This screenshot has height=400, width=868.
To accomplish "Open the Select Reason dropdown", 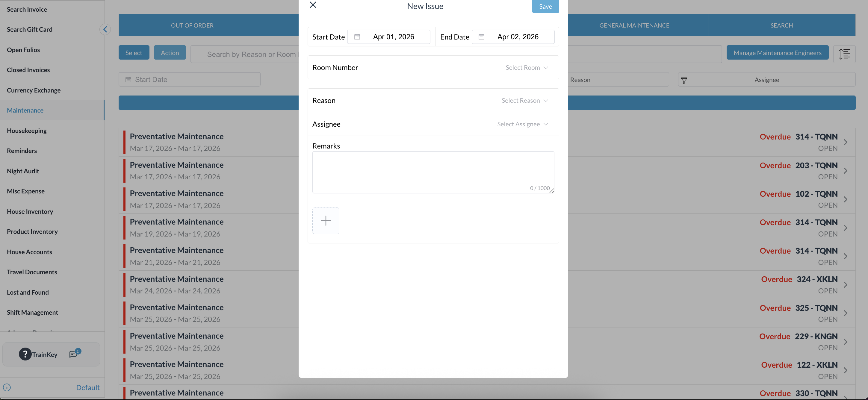I will click(x=525, y=101).
